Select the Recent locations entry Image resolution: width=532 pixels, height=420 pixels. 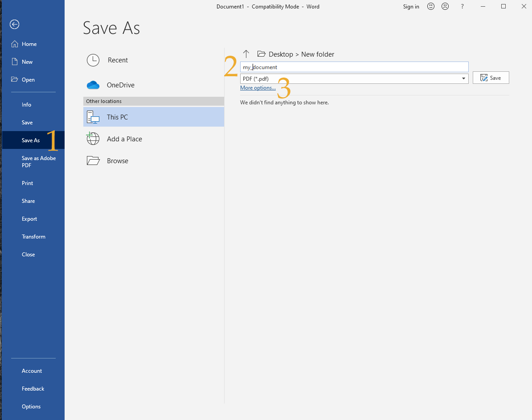point(153,60)
